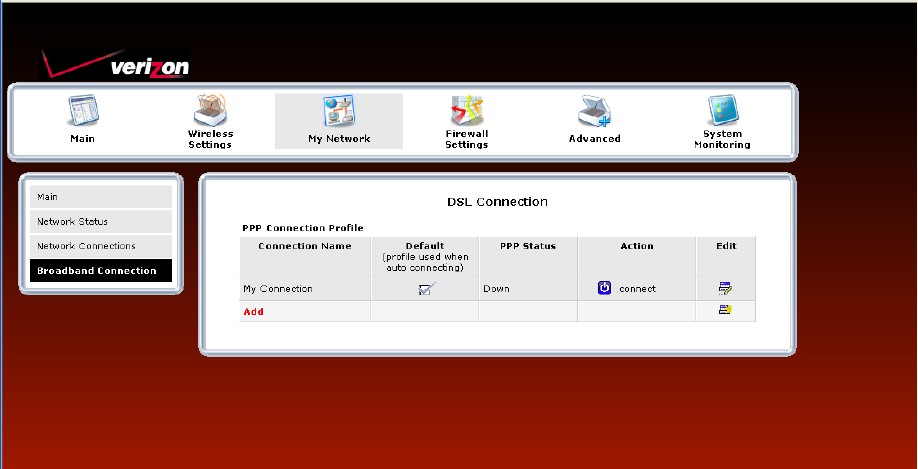Open Network Status in the sidebar
Screen dimensions: 918x469
[x=100, y=221]
